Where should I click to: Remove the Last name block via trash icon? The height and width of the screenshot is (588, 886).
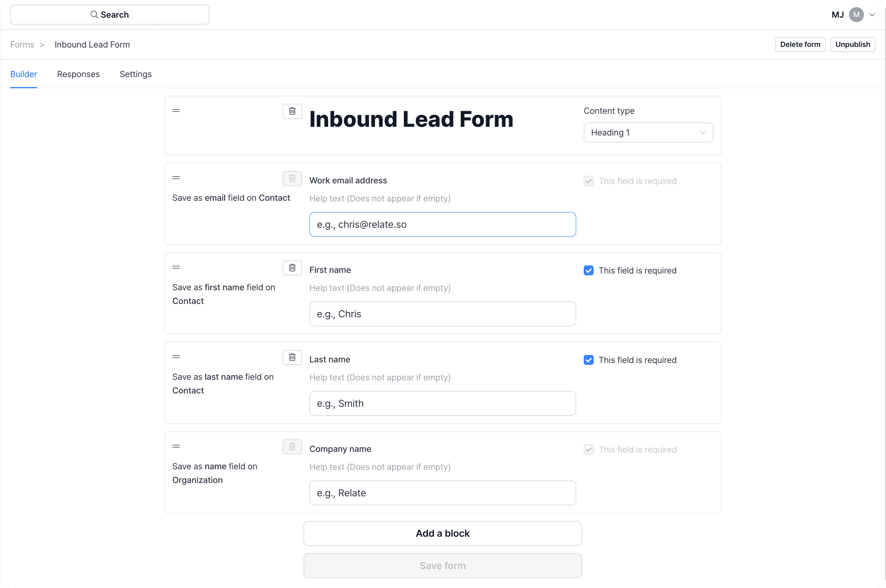tap(292, 357)
